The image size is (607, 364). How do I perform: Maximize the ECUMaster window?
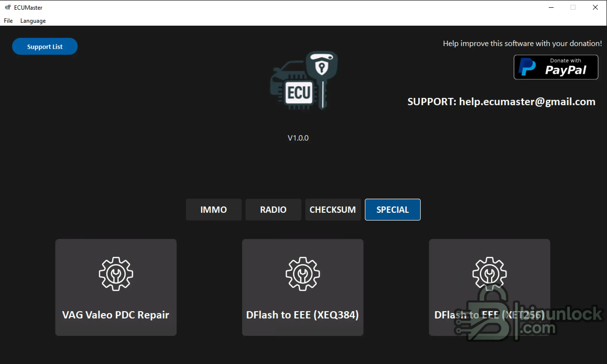pos(573,7)
